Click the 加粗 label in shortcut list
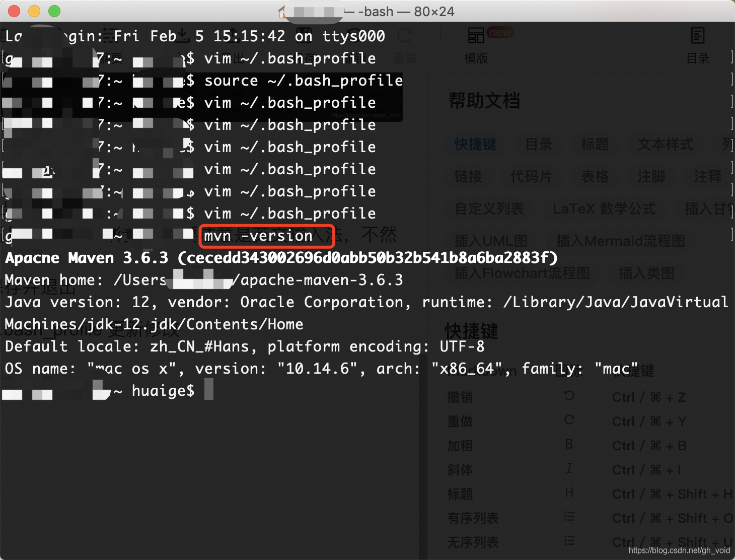 460,446
